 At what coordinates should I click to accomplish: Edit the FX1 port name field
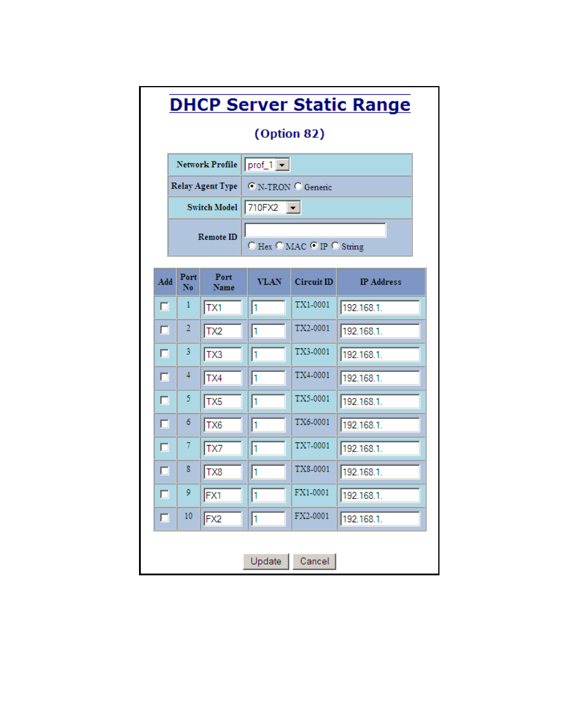[x=223, y=496]
